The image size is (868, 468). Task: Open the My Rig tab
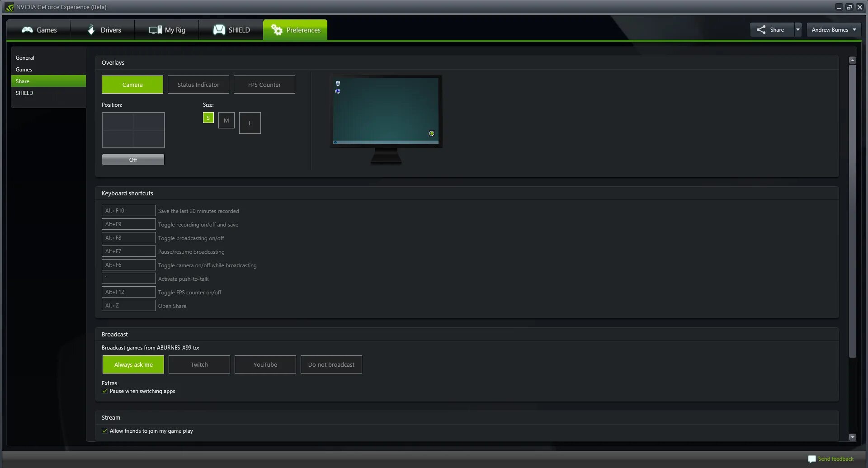167,30
